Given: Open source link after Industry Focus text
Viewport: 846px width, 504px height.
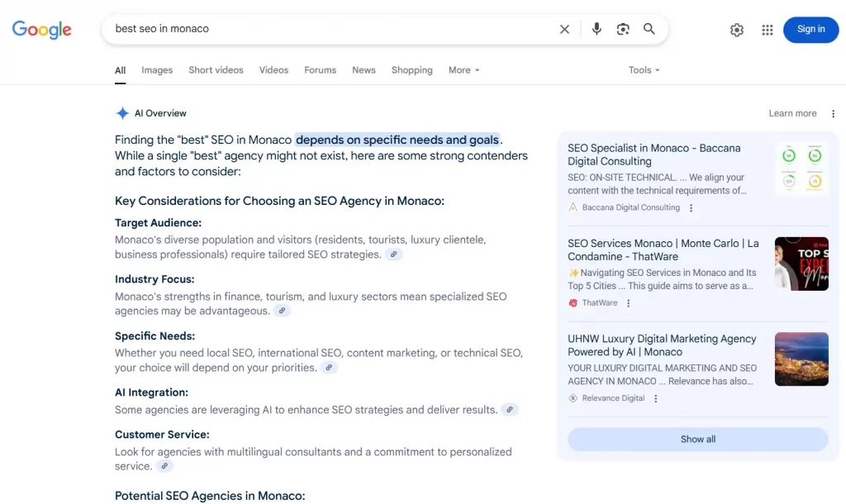Looking at the screenshot, I should point(282,311).
